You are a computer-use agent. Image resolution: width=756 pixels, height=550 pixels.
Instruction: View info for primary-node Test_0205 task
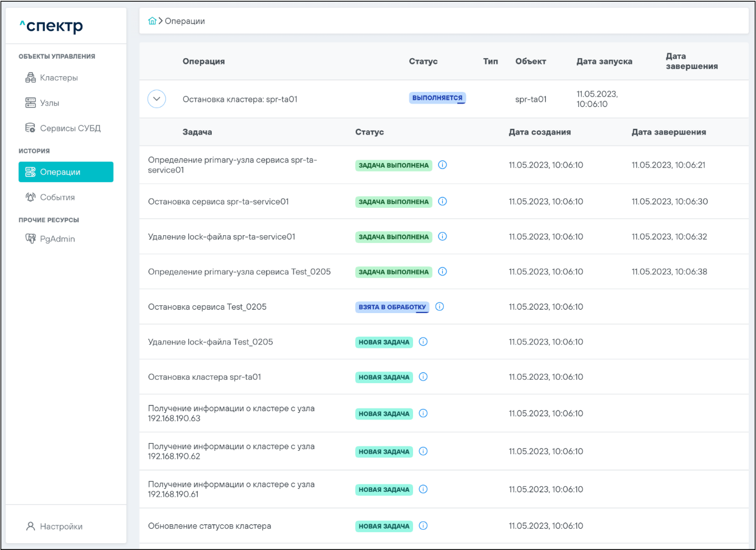pos(442,272)
